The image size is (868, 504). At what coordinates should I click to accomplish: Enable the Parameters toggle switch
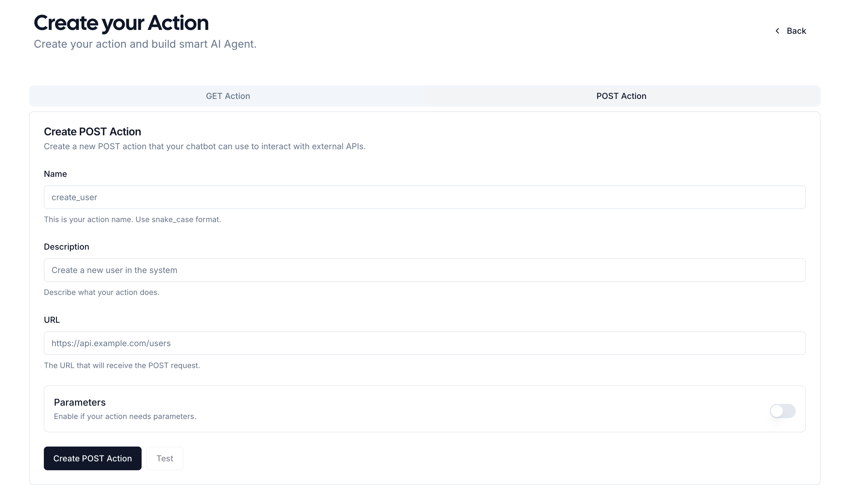(x=782, y=411)
